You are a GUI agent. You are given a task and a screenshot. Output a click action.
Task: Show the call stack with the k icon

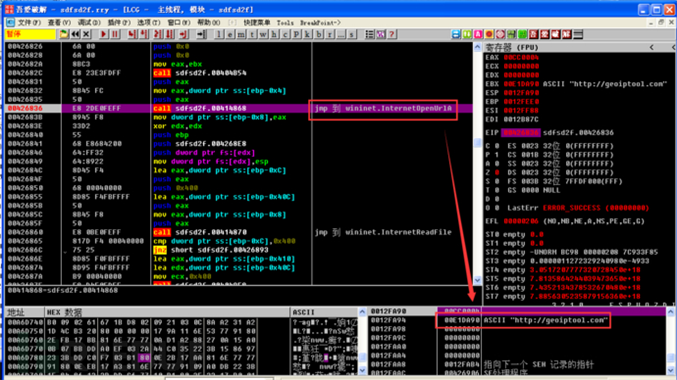[307, 34]
